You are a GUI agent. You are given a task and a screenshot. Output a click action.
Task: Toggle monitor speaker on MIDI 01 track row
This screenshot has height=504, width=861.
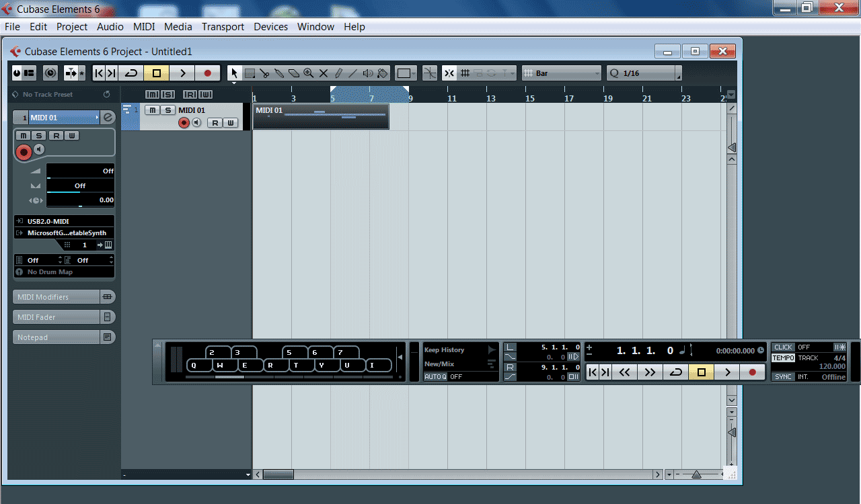[196, 122]
